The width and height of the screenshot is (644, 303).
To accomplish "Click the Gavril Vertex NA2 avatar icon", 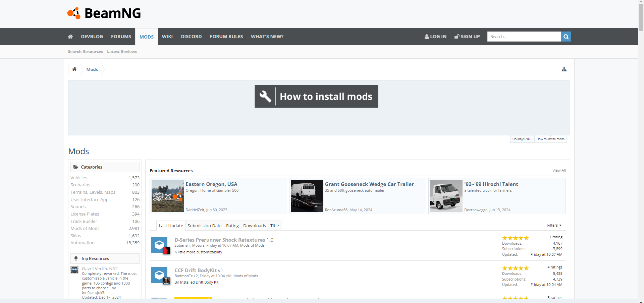I will 74,269.
